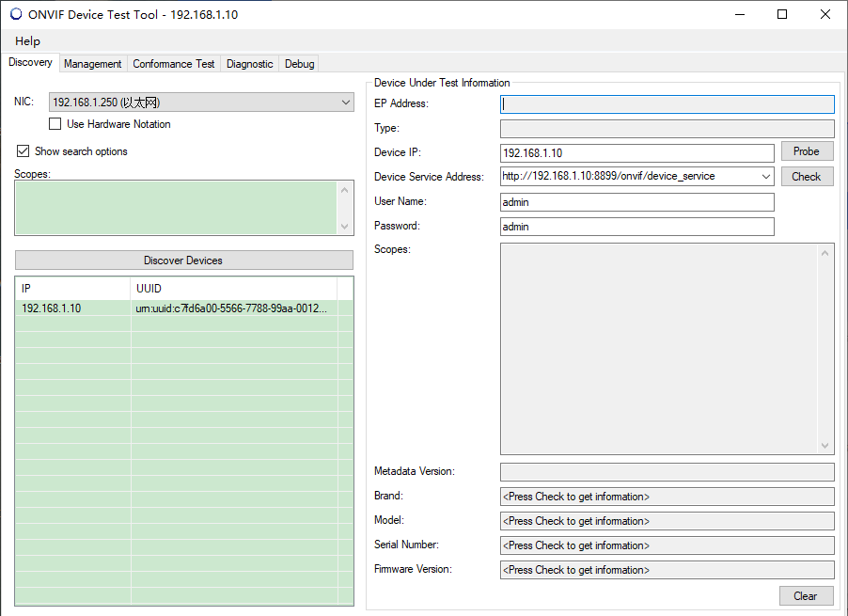Click the down arrow of the search Scopes scrollbar
The height and width of the screenshot is (616, 848).
pos(344,227)
